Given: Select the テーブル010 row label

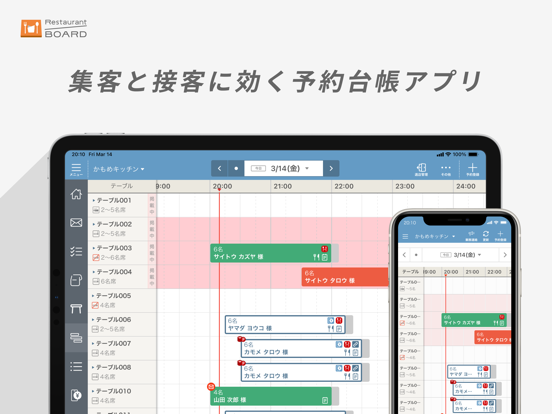Looking at the screenshot, I should coord(113,391).
